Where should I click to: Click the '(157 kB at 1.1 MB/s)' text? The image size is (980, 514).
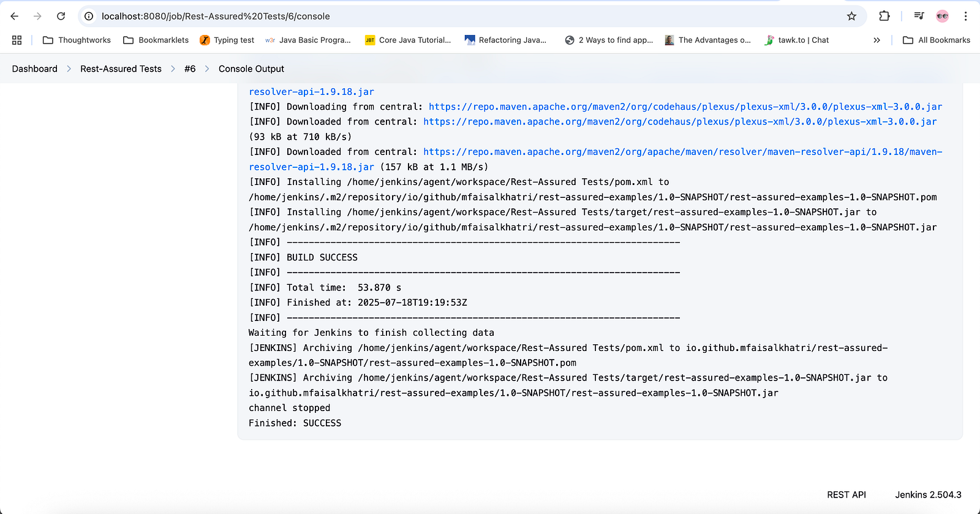pyautogui.click(x=434, y=167)
